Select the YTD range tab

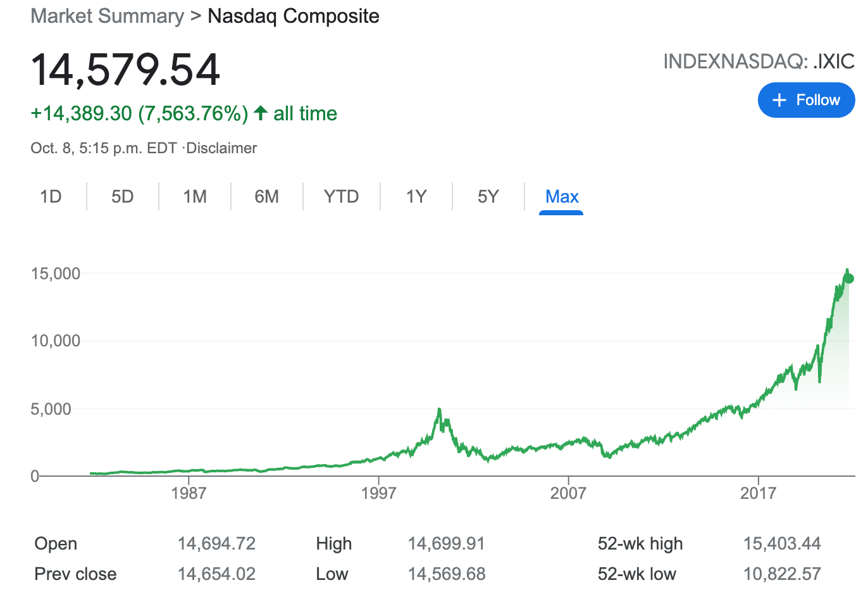(342, 196)
